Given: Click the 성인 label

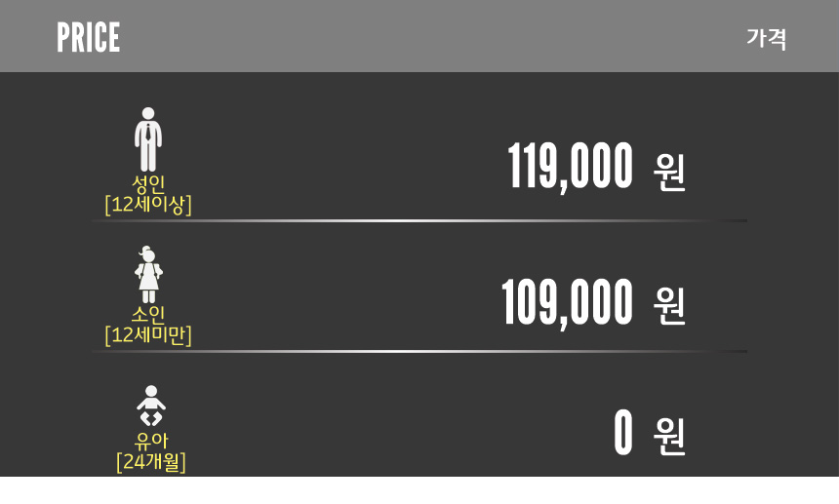Looking at the screenshot, I should click(148, 183).
